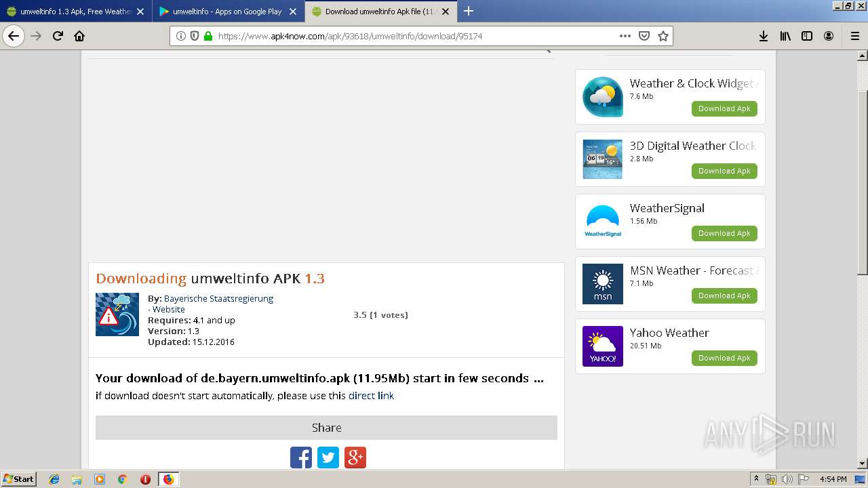Toggle the sidebar view

coord(807,36)
